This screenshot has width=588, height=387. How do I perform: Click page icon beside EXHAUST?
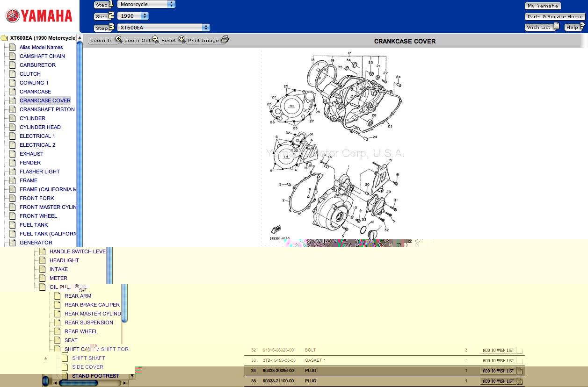[x=13, y=154]
